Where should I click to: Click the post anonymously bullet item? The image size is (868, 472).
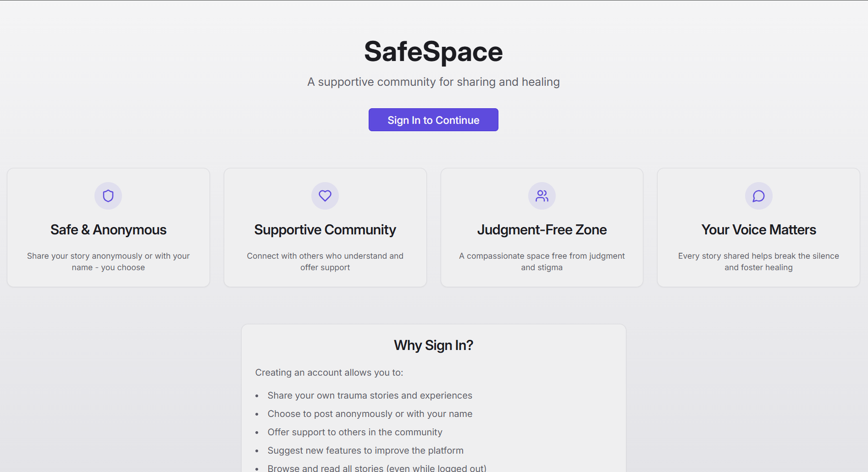coord(370,414)
